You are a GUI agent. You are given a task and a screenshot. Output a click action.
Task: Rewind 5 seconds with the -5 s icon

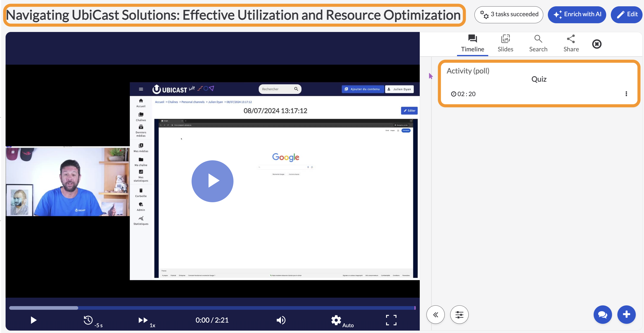click(x=93, y=321)
